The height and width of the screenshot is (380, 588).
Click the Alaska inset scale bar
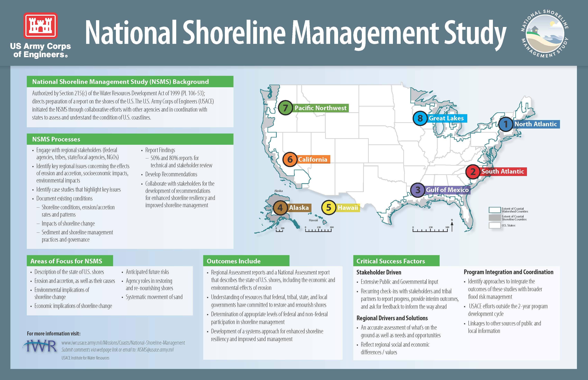point(279,230)
